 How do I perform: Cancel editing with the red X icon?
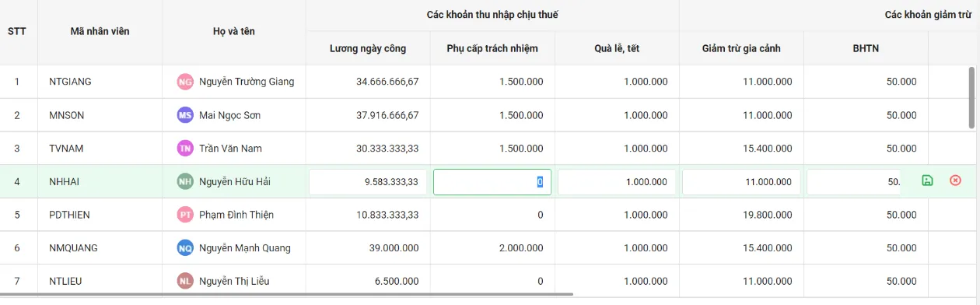(x=955, y=181)
